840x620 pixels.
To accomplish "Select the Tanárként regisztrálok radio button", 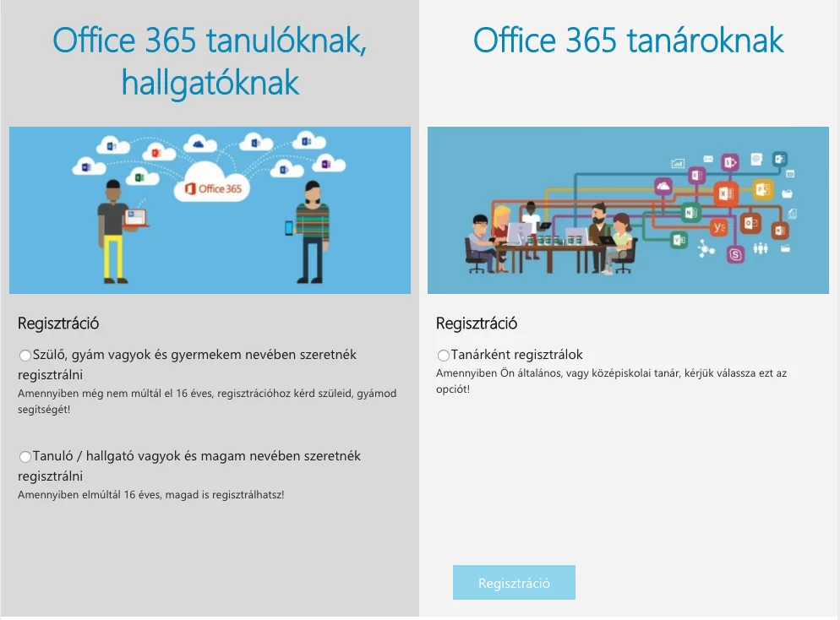I will [x=443, y=355].
